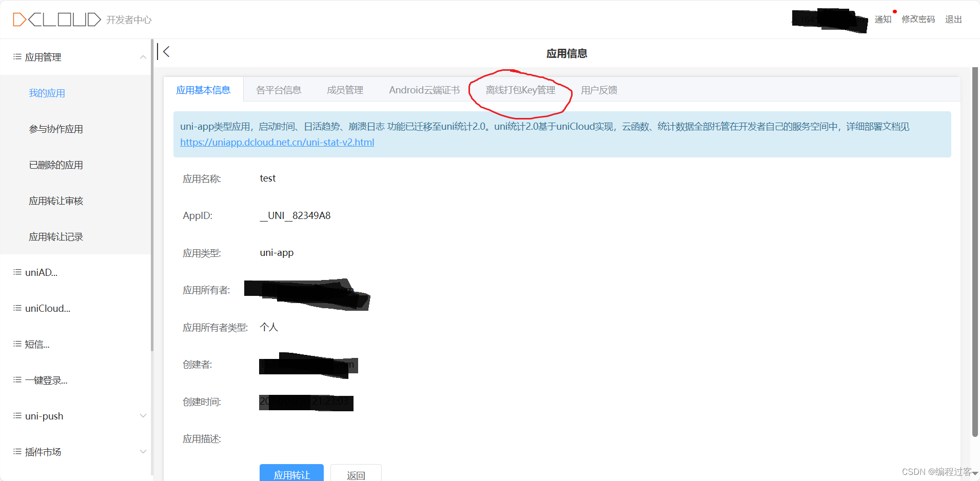Click the 应用信息 page title

[x=566, y=53]
